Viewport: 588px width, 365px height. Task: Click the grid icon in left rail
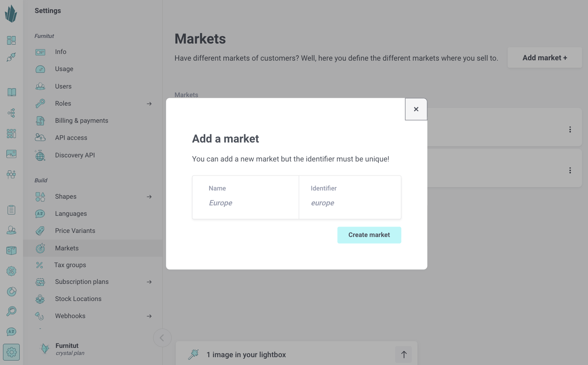coord(12,134)
